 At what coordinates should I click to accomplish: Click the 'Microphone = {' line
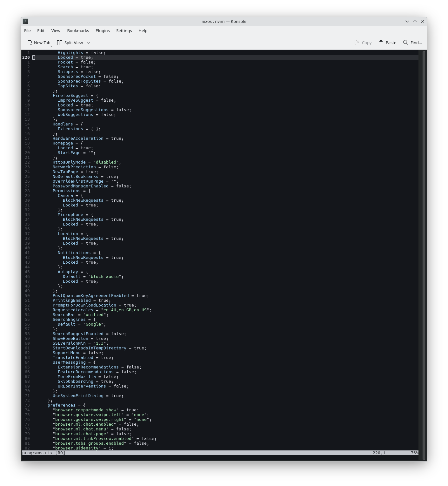[75, 215]
